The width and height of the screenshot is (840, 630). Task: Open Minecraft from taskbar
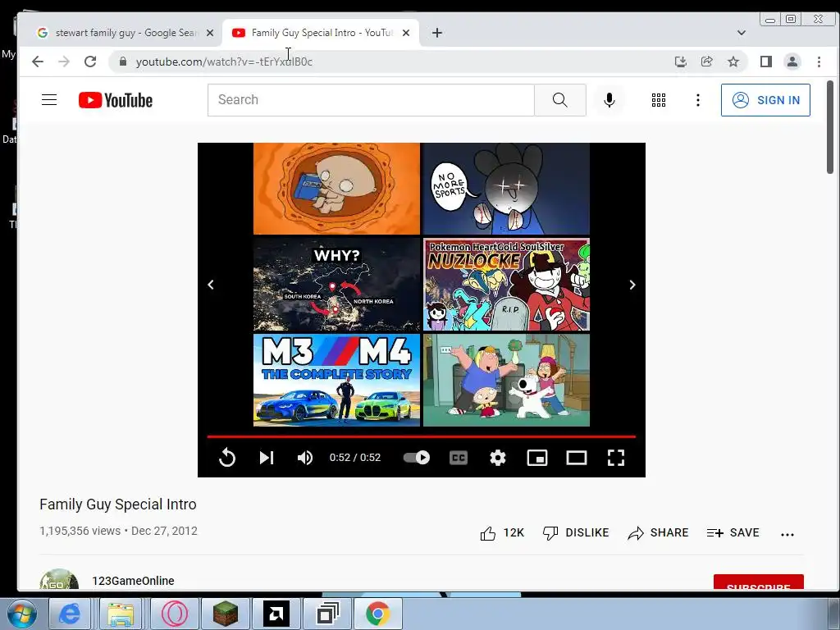[x=226, y=614]
